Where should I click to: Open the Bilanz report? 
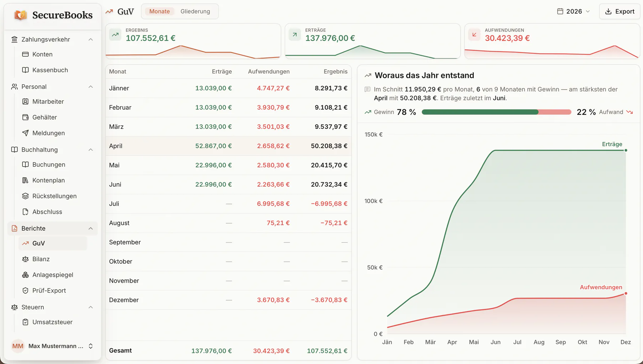[x=53, y=259]
